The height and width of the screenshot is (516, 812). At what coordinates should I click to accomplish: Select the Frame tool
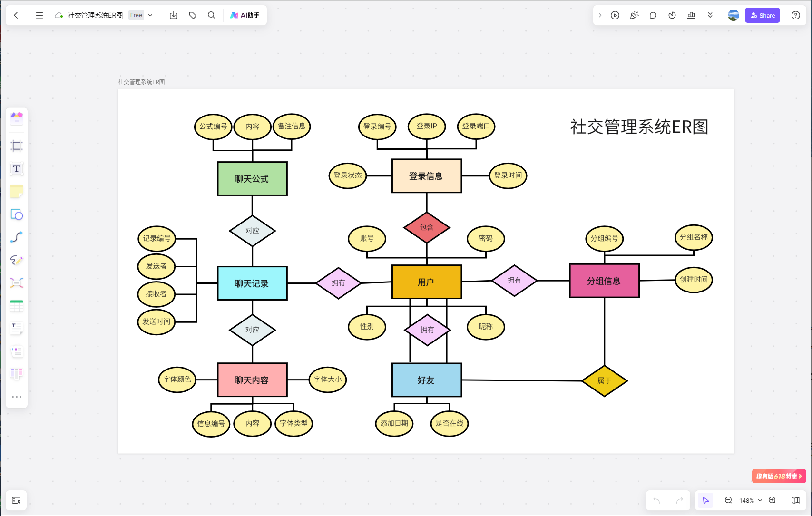pyautogui.click(x=17, y=146)
